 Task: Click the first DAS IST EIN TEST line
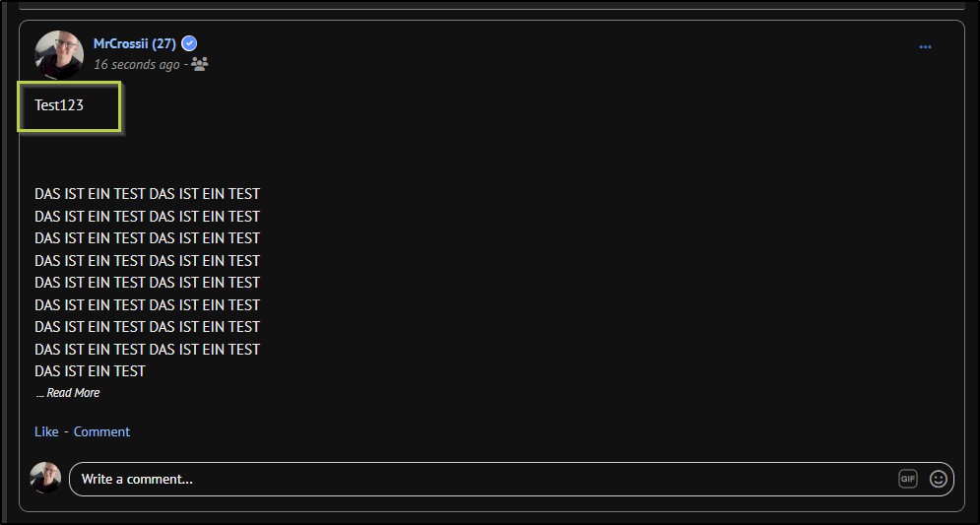coord(147,194)
